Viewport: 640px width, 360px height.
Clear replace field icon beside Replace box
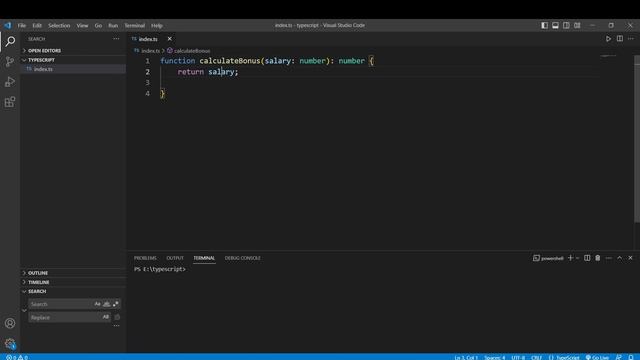[117, 317]
